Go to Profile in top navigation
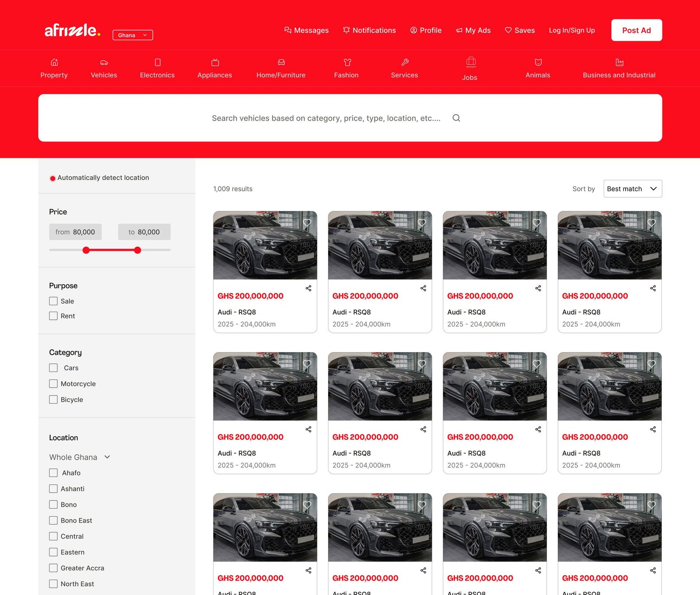The image size is (700, 595). click(x=426, y=30)
